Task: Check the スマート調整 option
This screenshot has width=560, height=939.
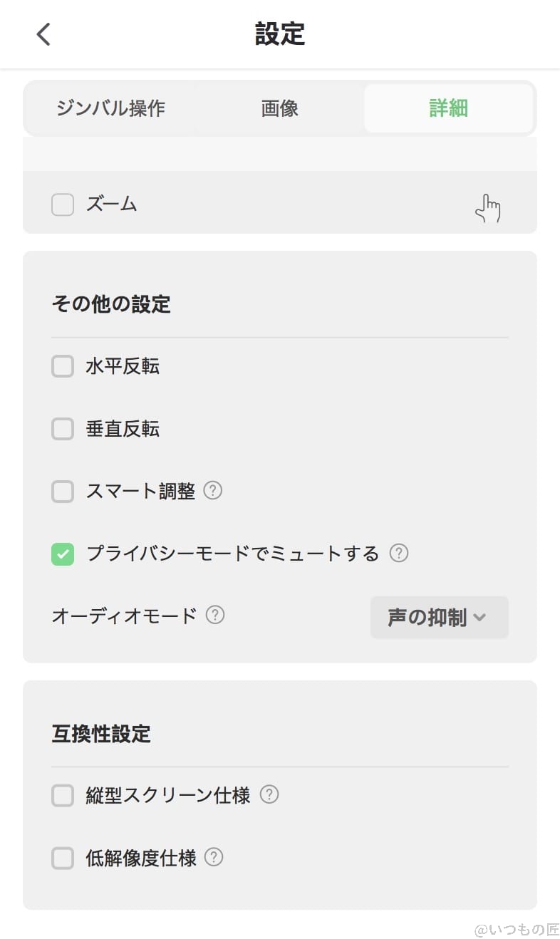Action: (63, 492)
